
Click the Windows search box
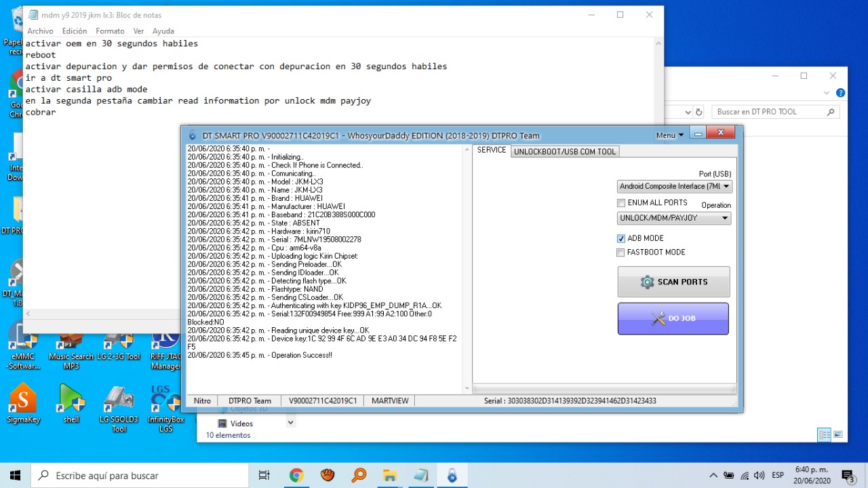[x=141, y=475]
